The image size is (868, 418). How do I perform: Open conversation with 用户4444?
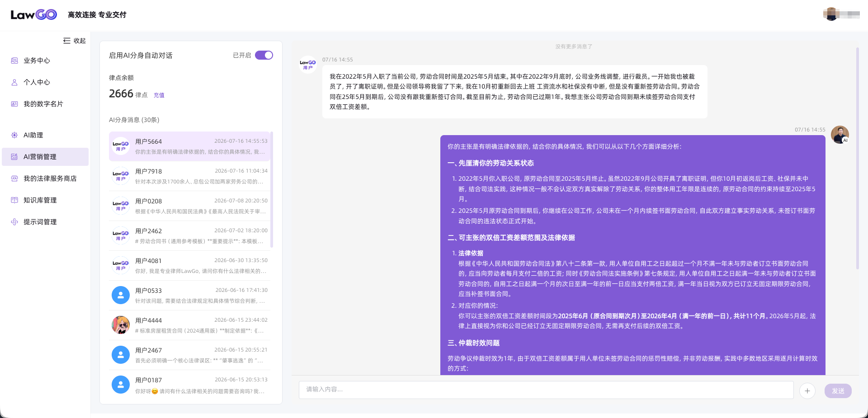tap(189, 325)
